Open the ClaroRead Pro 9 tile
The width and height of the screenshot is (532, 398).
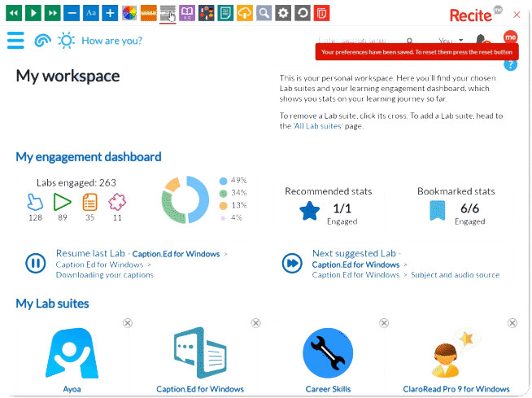click(456, 353)
